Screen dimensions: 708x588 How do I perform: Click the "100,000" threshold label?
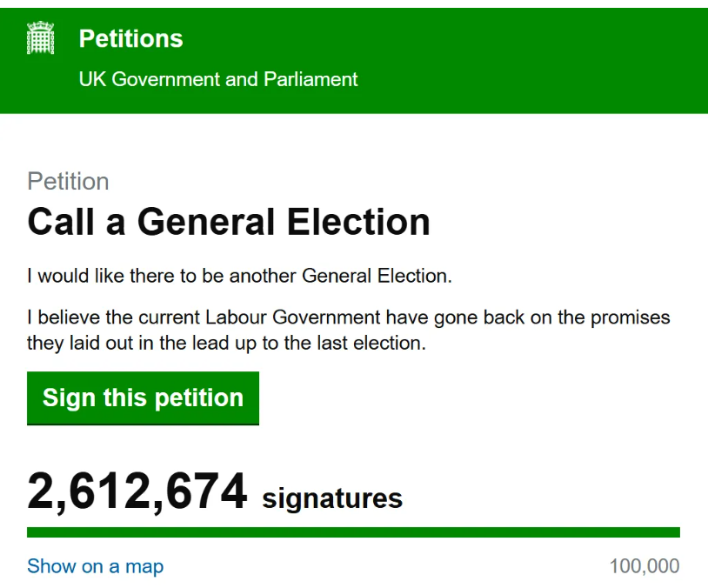pyautogui.click(x=645, y=567)
